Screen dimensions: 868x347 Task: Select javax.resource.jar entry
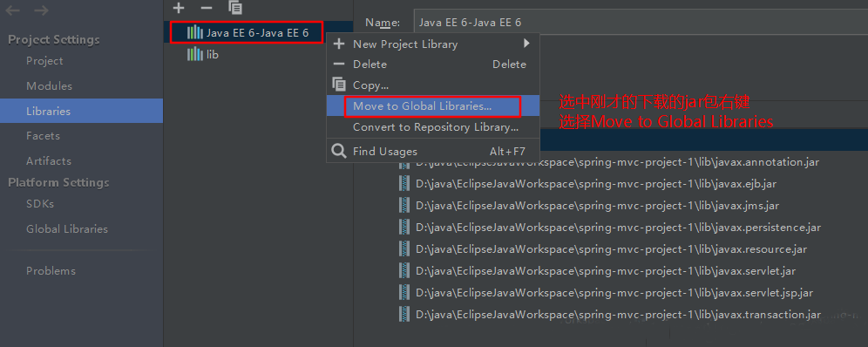coord(611,249)
